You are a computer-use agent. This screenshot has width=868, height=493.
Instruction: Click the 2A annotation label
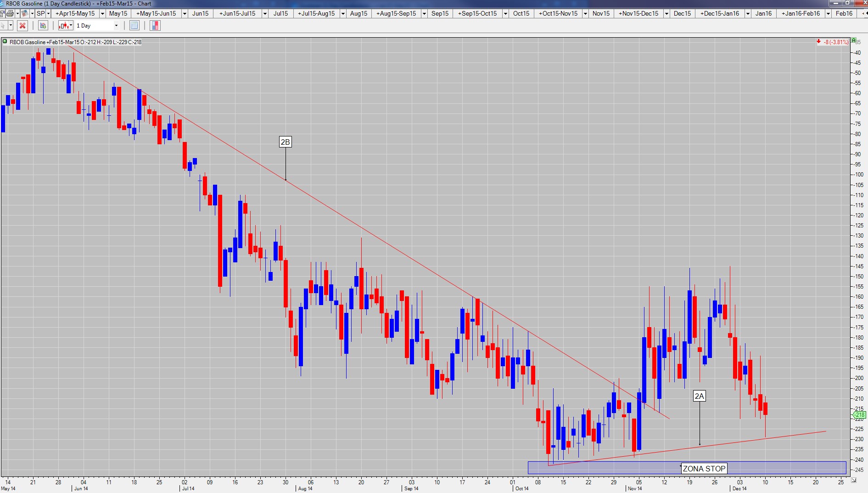click(x=699, y=396)
